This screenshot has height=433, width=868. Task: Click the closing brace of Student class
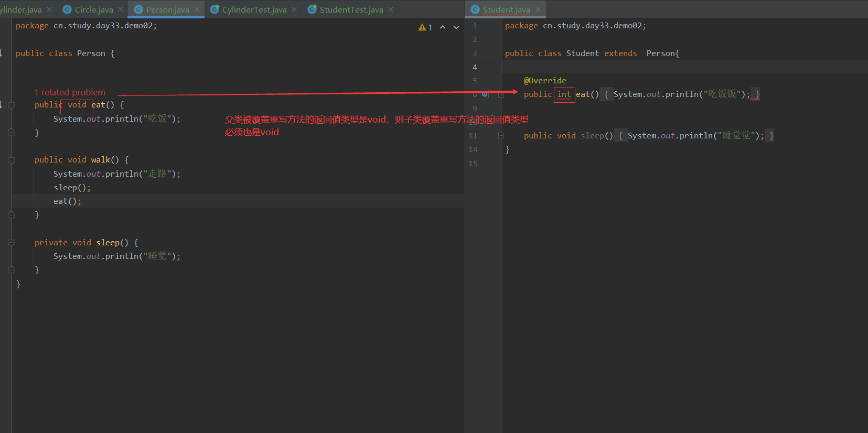pos(507,149)
